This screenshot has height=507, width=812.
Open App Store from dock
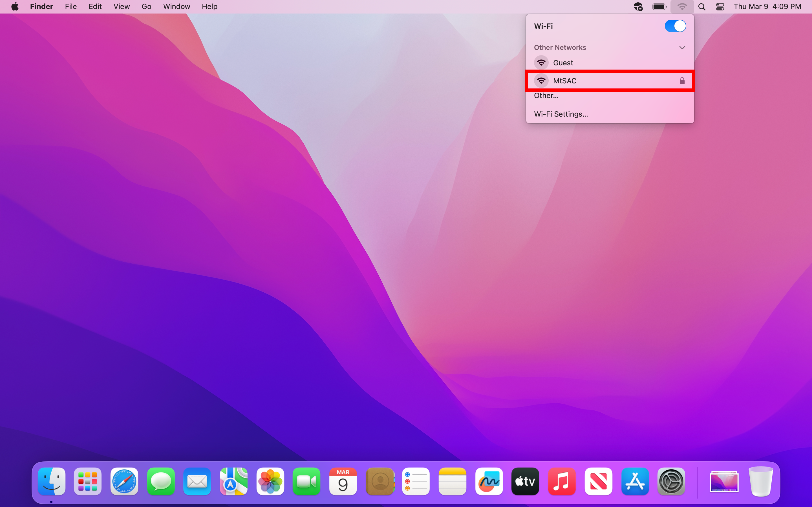click(635, 481)
